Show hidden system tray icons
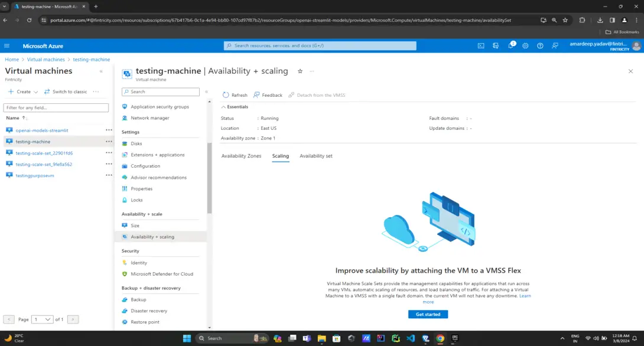644x346 pixels. [x=562, y=338]
